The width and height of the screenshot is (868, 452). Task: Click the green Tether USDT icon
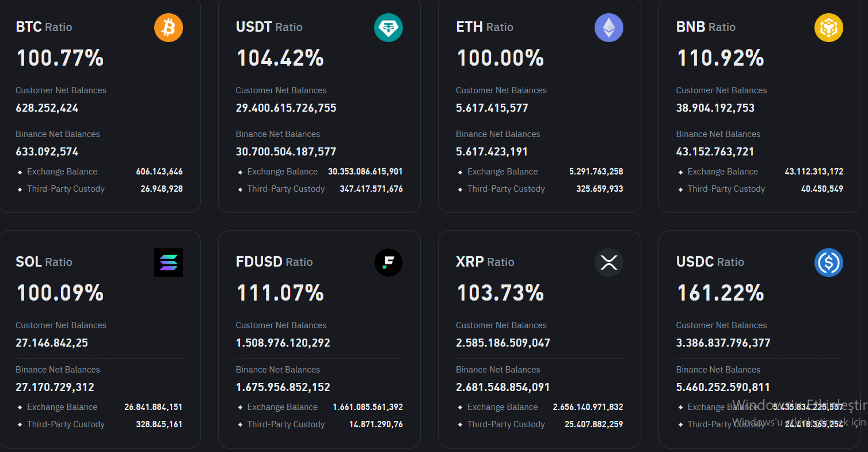(389, 28)
